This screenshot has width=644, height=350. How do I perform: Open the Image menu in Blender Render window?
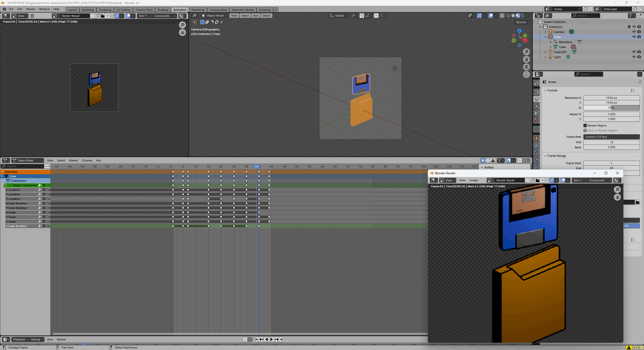click(x=473, y=180)
